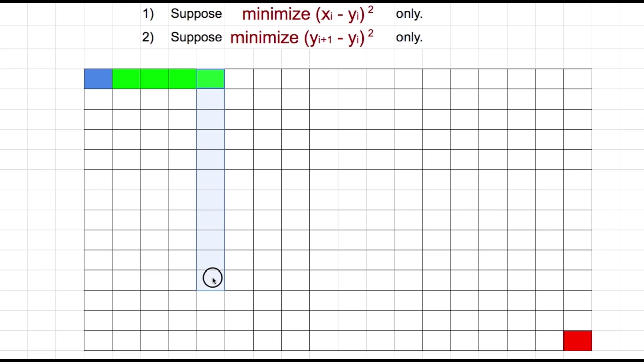Select the text 'minimize (xi - yi)²'

pos(307,14)
